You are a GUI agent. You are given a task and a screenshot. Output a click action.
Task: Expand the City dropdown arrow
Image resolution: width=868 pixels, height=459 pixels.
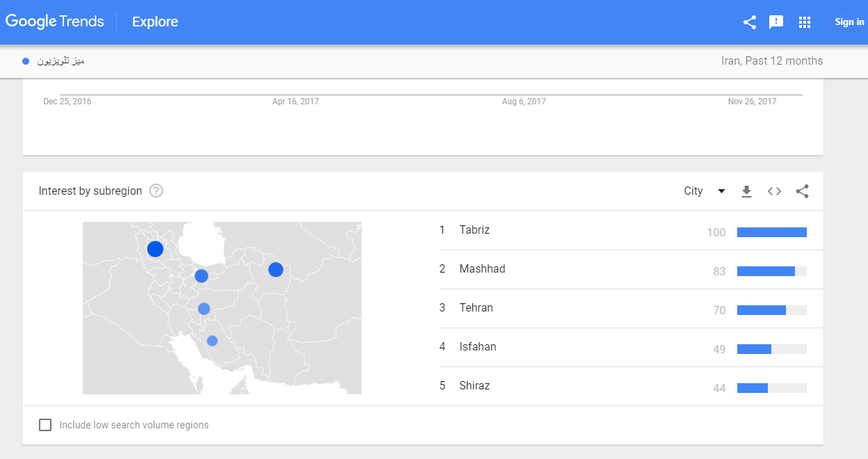(x=721, y=191)
